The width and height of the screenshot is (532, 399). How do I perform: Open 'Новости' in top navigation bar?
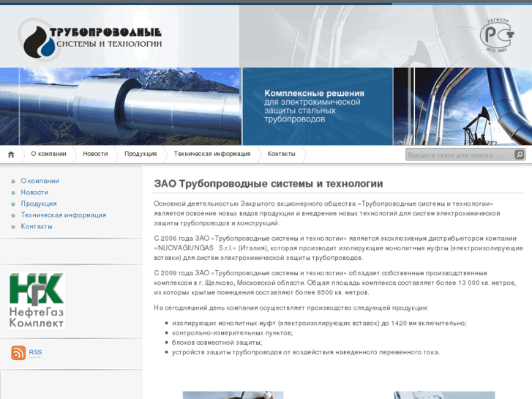95,154
